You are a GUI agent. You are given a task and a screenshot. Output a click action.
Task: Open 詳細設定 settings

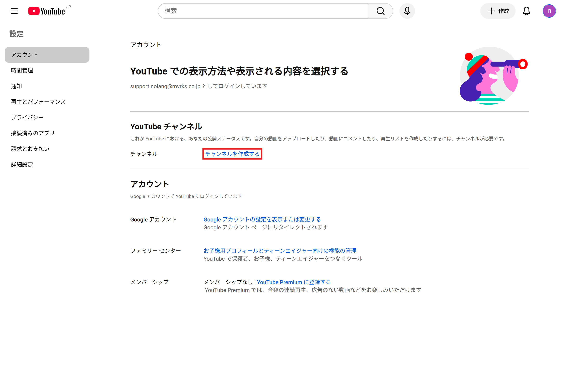pos(47,165)
